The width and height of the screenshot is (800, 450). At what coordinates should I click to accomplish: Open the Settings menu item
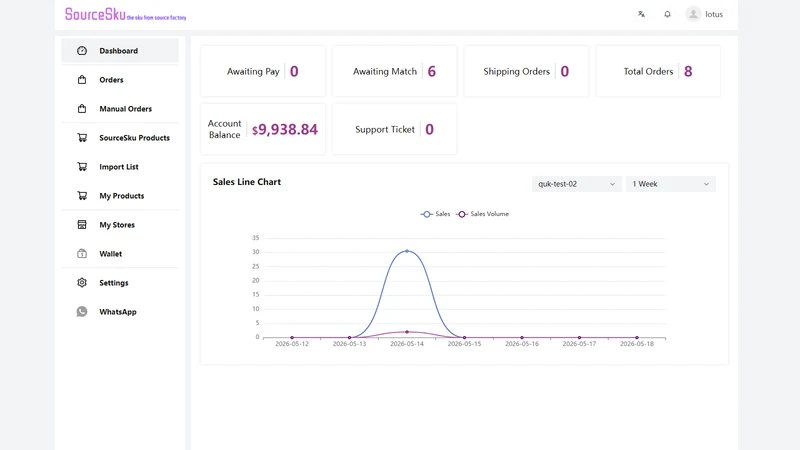(x=120, y=283)
